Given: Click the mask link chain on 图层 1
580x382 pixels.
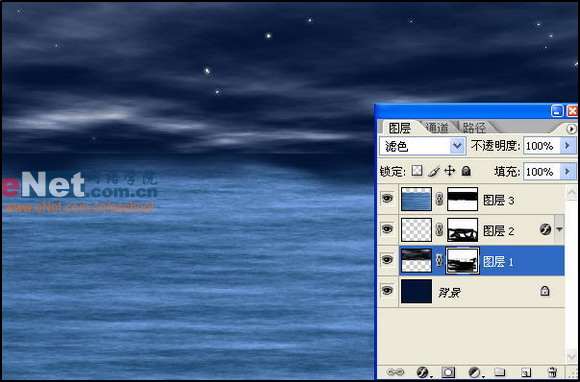Looking at the screenshot, I should click(x=439, y=261).
